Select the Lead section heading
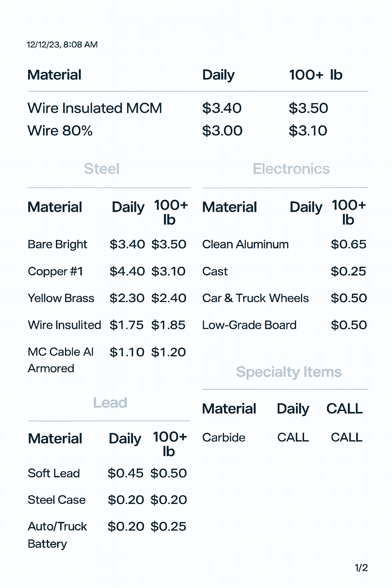 click(x=110, y=403)
